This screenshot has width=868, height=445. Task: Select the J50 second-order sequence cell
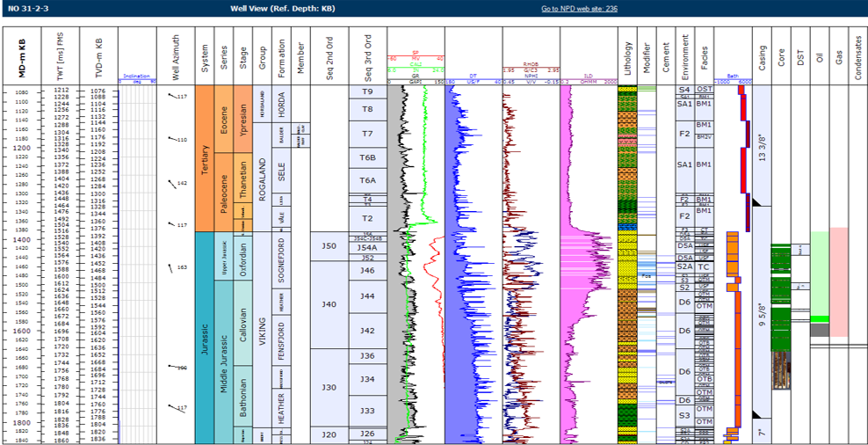click(x=329, y=245)
